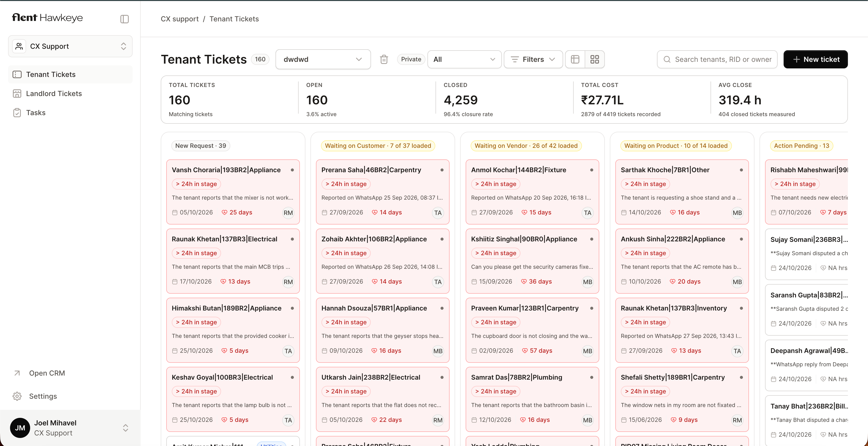Switch to table view icon
The width and height of the screenshot is (868, 446).
click(x=575, y=59)
